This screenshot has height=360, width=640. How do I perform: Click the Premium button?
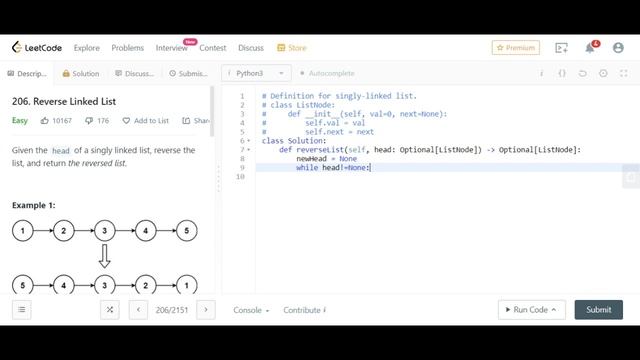[x=516, y=48]
